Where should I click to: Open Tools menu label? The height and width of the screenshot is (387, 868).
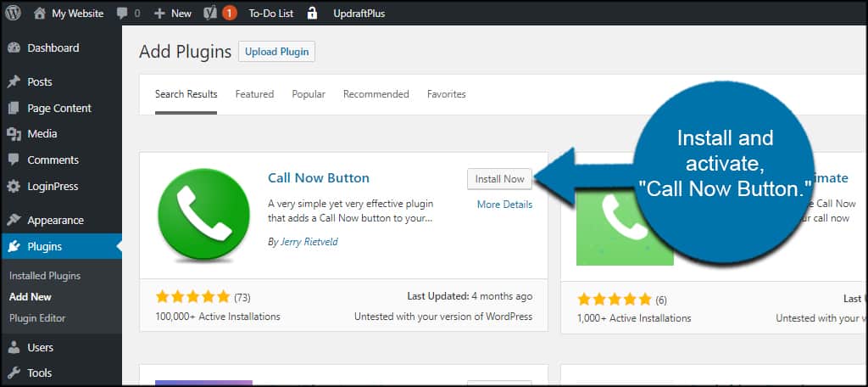pyautogui.click(x=39, y=373)
